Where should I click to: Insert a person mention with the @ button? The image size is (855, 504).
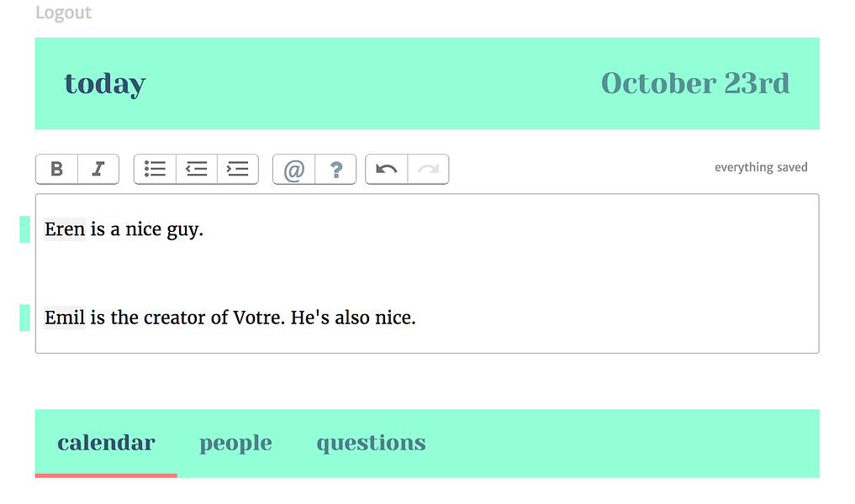[294, 170]
